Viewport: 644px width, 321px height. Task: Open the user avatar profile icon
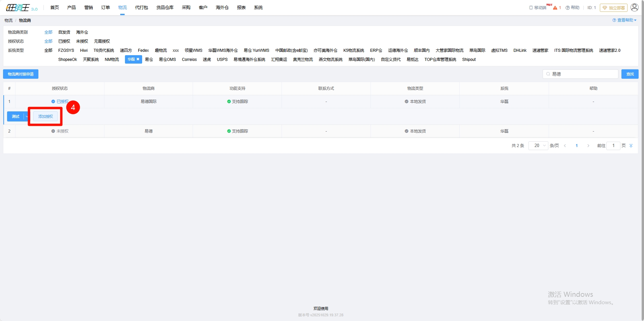pos(634,7)
